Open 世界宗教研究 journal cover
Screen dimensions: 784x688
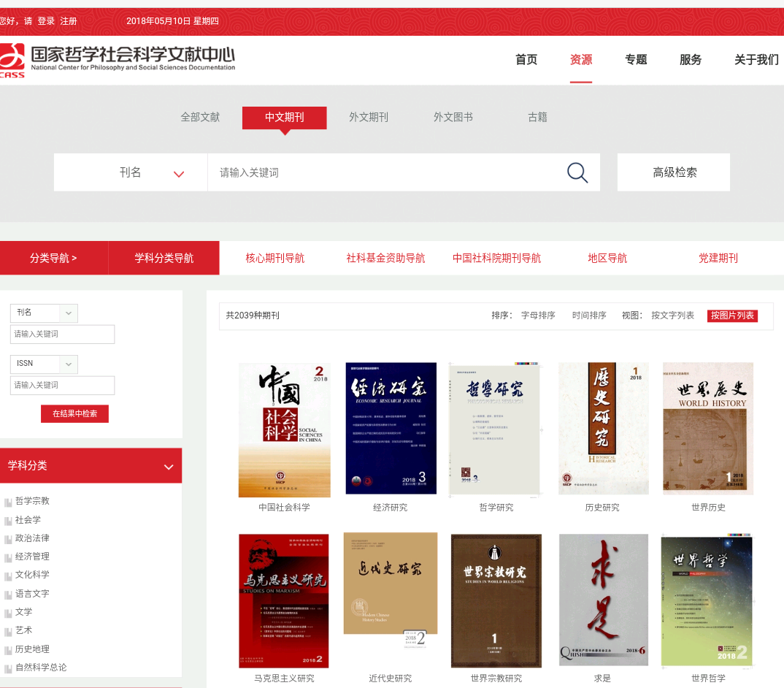(496, 601)
